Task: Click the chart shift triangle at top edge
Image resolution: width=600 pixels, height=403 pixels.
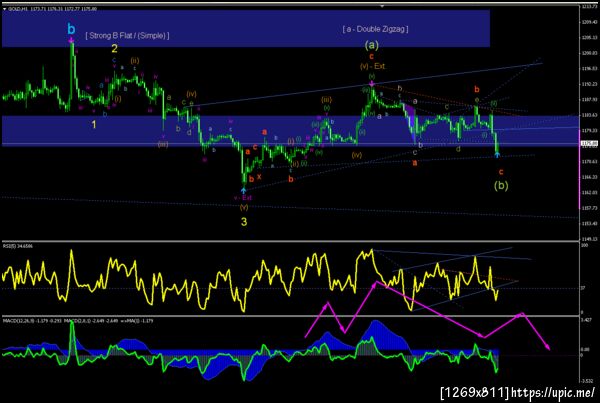Action: point(382,6)
